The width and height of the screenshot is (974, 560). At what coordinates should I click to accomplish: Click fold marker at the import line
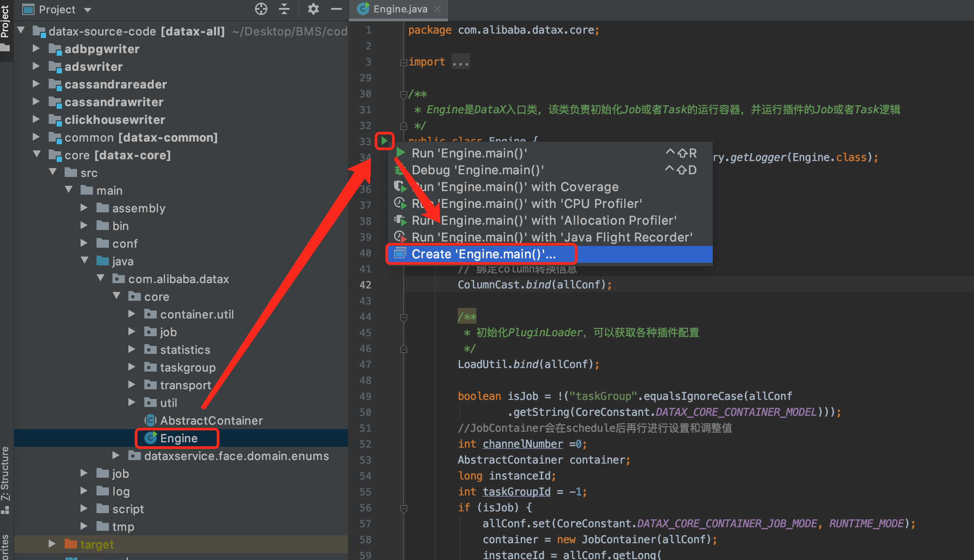point(403,62)
